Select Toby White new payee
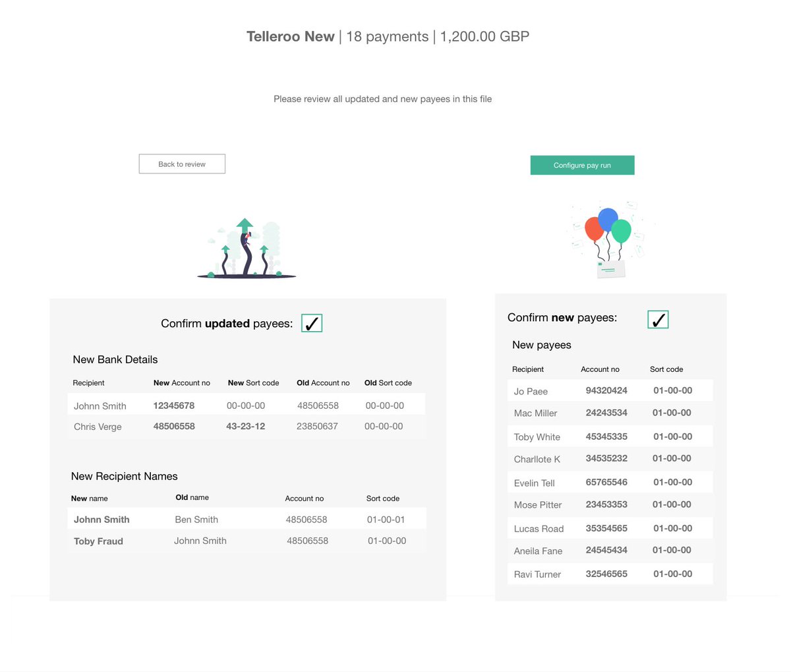The width and height of the screenshot is (791, 672). click(610, 437)
